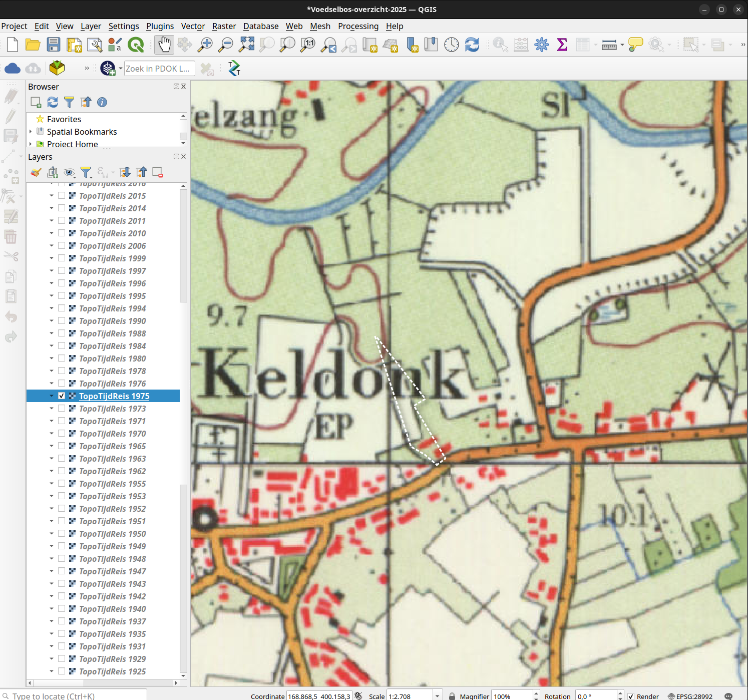The image size is (748, 700).
Task: Click the Statistical Summary sigma icon
Action: pyautogui.click(x=562, y=45)
